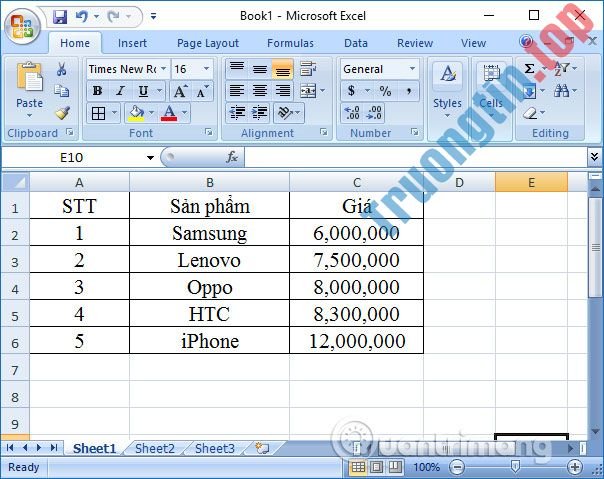Apply Accounting number format dollar sign
Screen dimensions: 604x479
(x=351, y=91)
